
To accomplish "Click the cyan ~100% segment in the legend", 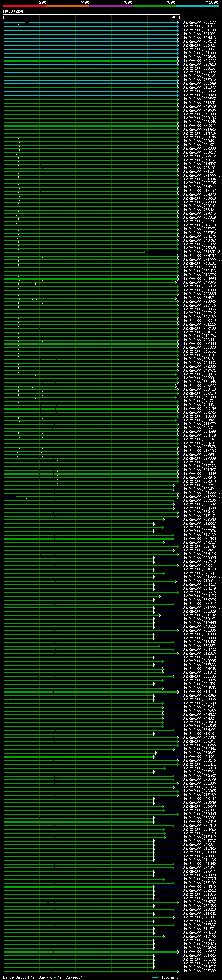I will pos(197,6).
